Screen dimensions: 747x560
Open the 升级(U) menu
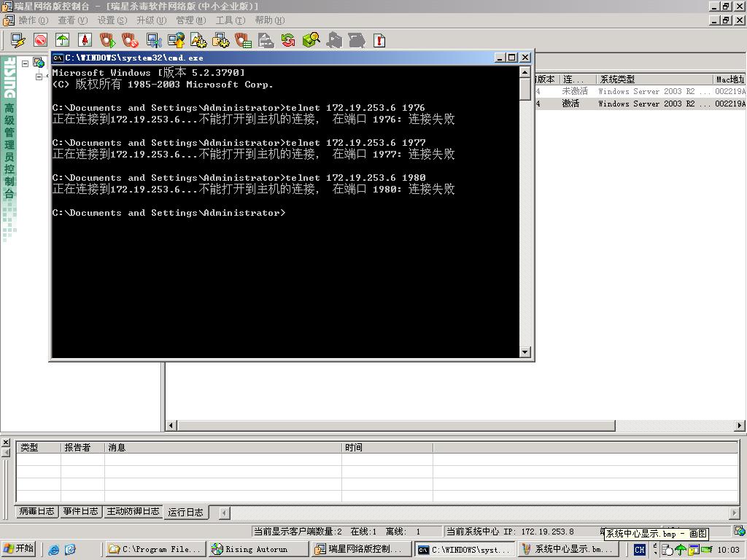point(152,20)
